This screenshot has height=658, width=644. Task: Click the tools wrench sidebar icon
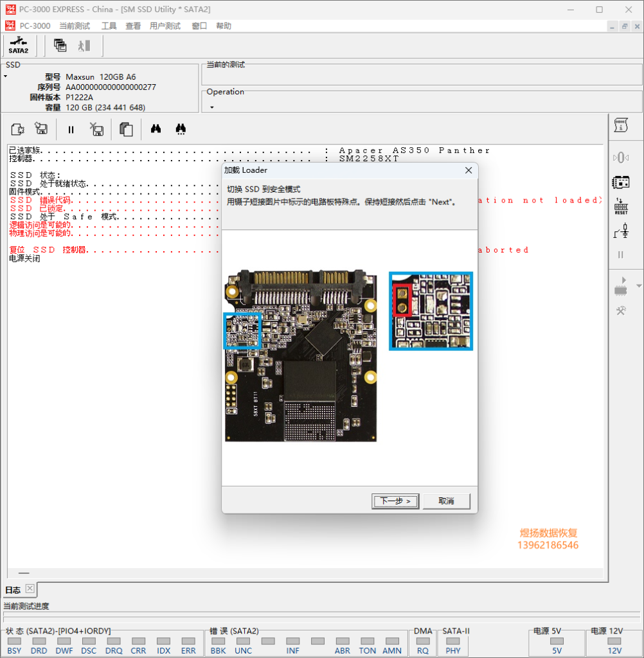[x=621, y=311]
